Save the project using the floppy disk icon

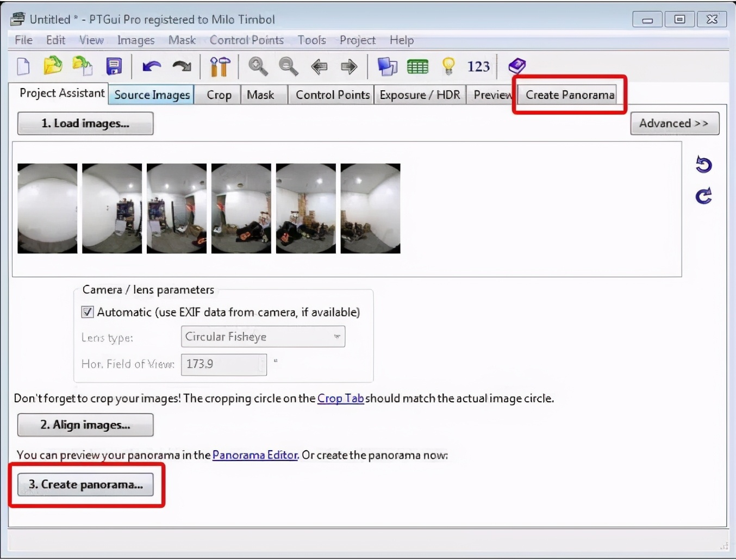(114, 66)
